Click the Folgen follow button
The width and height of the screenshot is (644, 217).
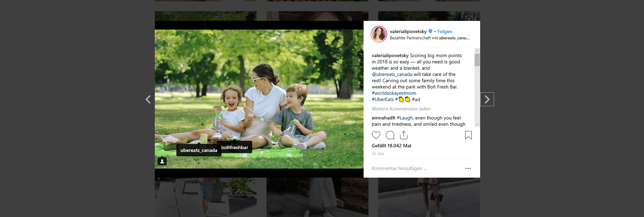(x=445, y=31)
